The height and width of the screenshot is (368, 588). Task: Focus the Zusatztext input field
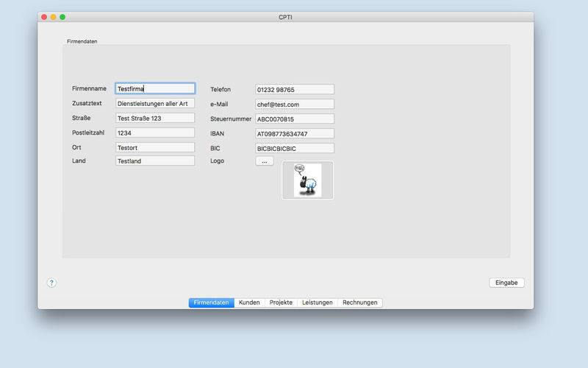pos(155,104)
